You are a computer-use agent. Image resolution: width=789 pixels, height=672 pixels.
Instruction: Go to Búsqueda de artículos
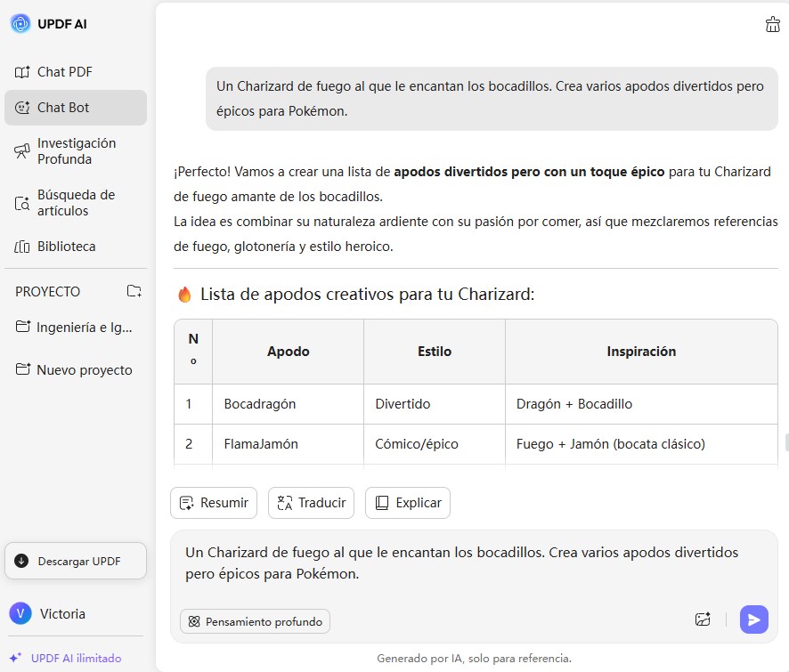tap(75, 202)
